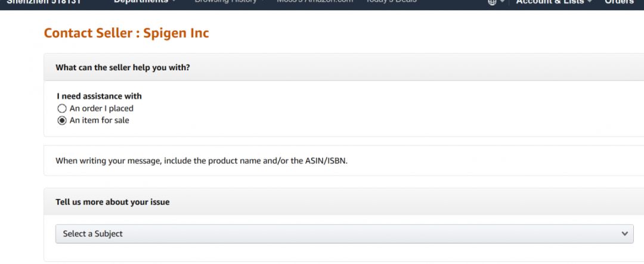Select the "An item for sale" radio button
This screenshot has height=264, width=644.
point(62,120)
